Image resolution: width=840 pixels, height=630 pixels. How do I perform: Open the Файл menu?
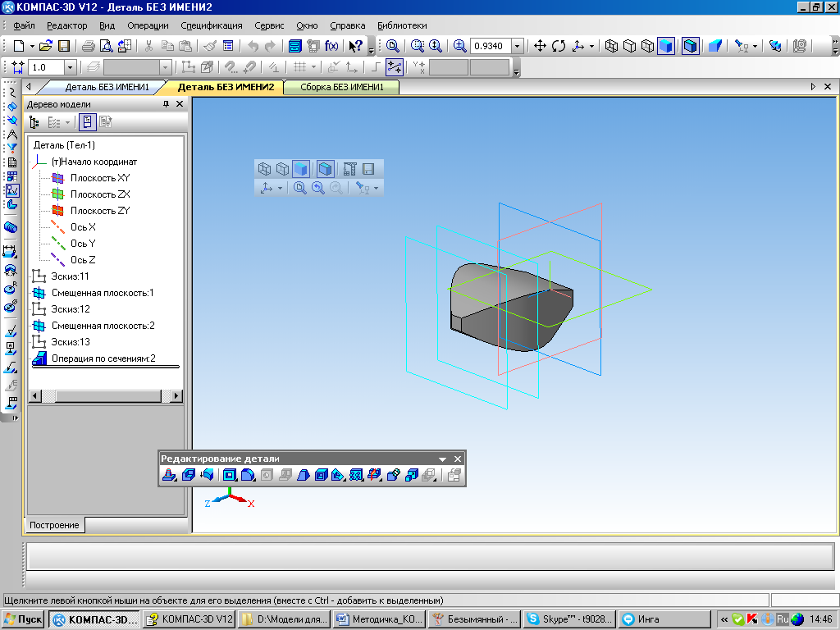point(24,25)
